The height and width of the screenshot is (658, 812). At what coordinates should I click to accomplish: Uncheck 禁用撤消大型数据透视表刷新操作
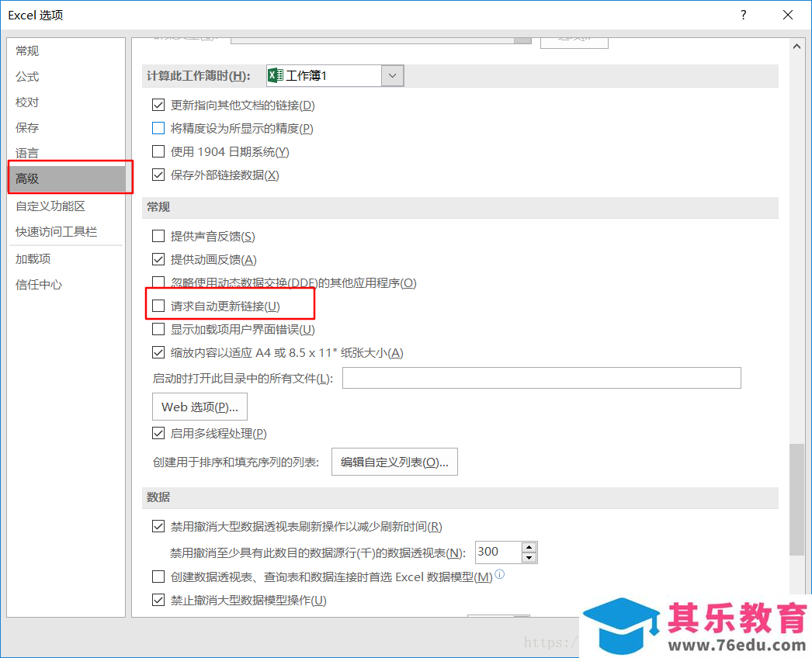click(x=158, y=527)
